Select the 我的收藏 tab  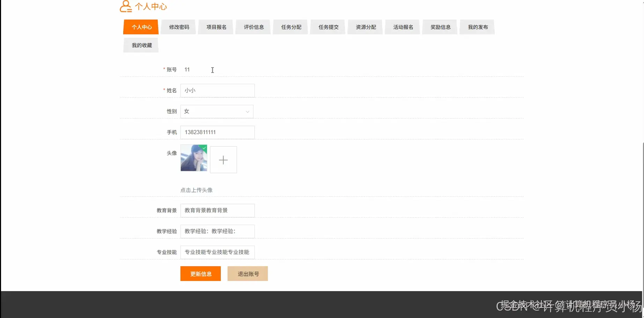tap(141, 45)
